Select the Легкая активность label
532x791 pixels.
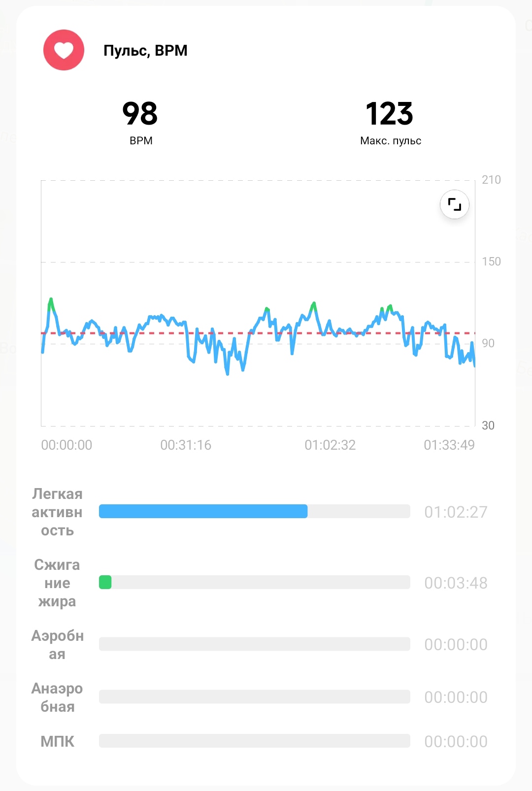[x=57, y=512]
